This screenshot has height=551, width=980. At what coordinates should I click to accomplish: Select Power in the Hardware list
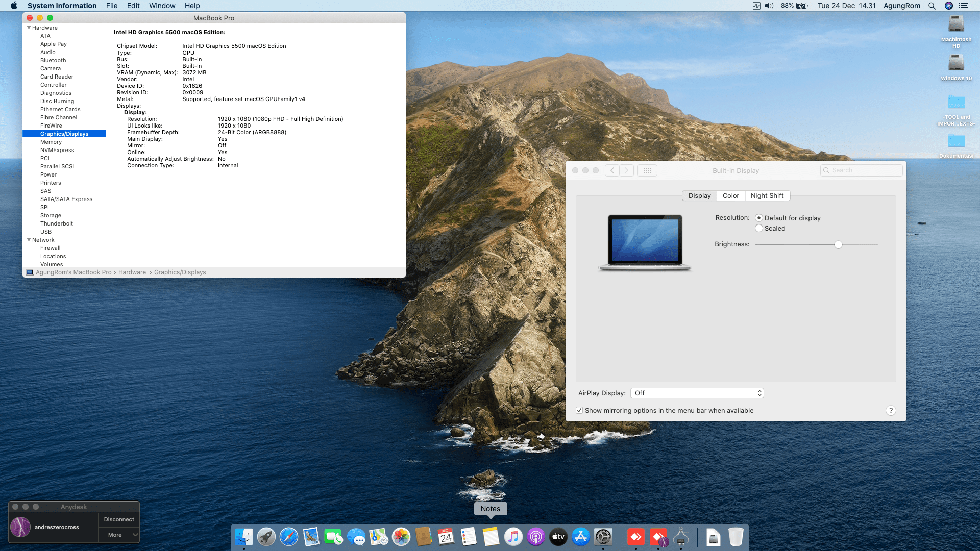click(x=48, y=174)
